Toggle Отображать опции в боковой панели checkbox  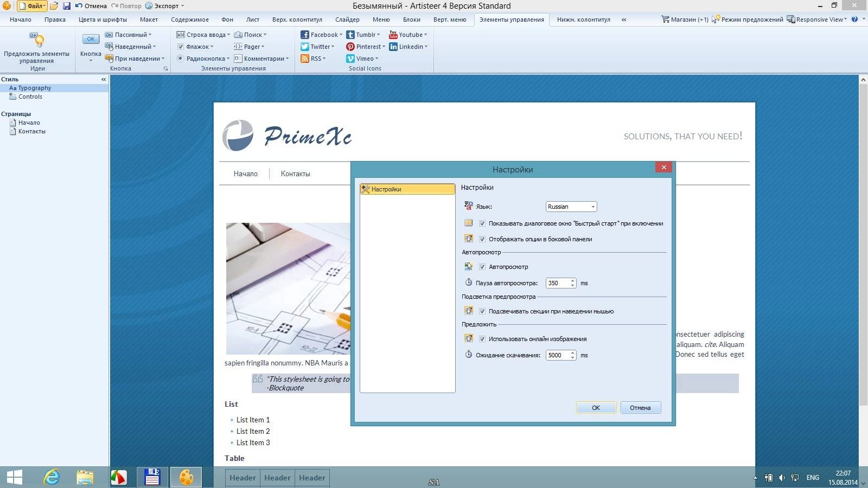(x=482, y=239)
